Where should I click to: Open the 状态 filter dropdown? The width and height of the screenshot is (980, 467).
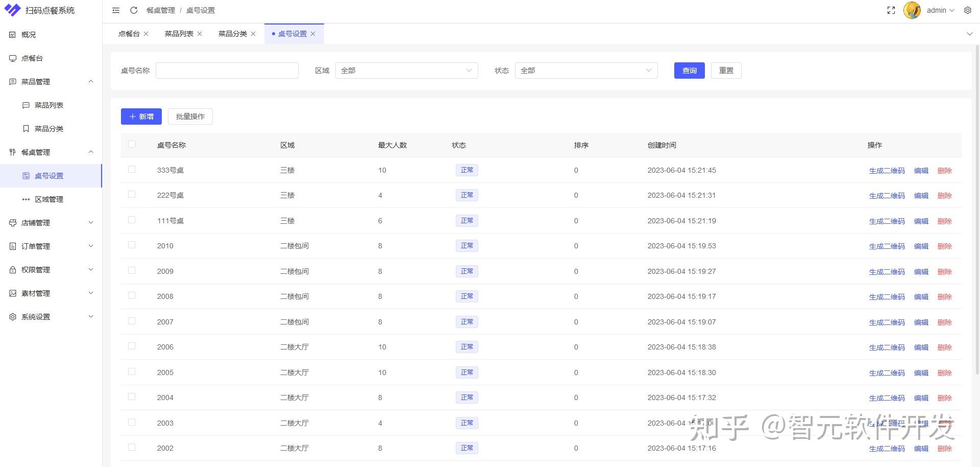[x=586, y=71]
